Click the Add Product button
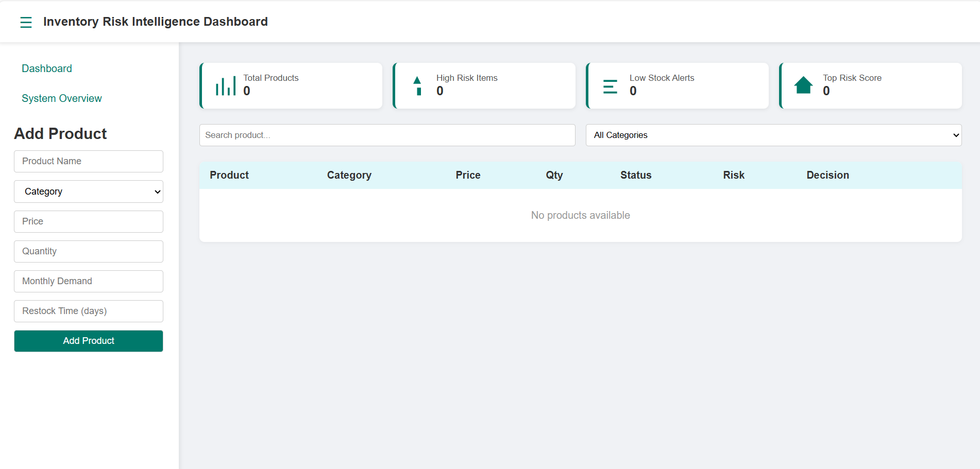The image size is (980, 469). (88, 341)
